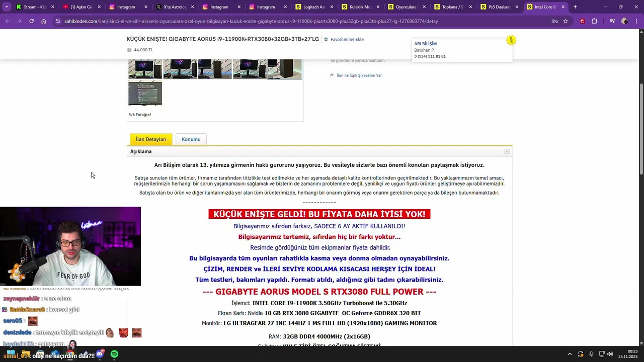Click the 44.000 TL price text
The height and width of the screenshot is (362, 644).
143,50
